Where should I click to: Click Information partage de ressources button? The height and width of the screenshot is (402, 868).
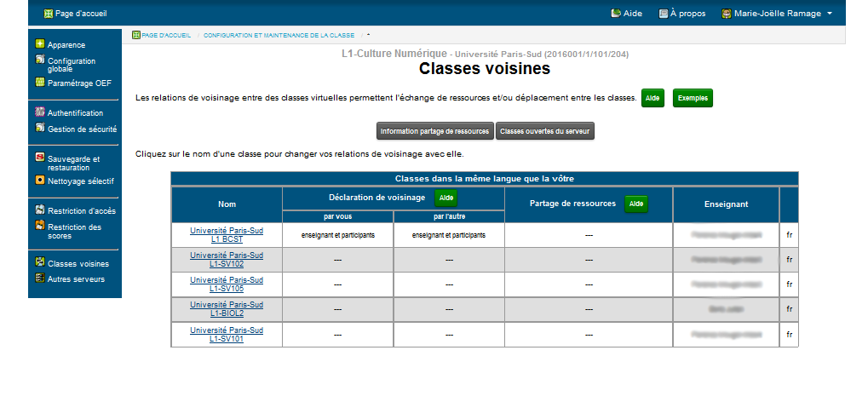tap(435, 131)
